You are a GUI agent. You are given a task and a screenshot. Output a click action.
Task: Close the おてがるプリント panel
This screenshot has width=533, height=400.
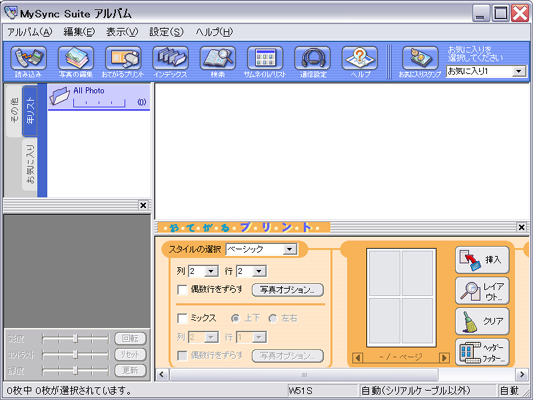(x=521, y=227)
